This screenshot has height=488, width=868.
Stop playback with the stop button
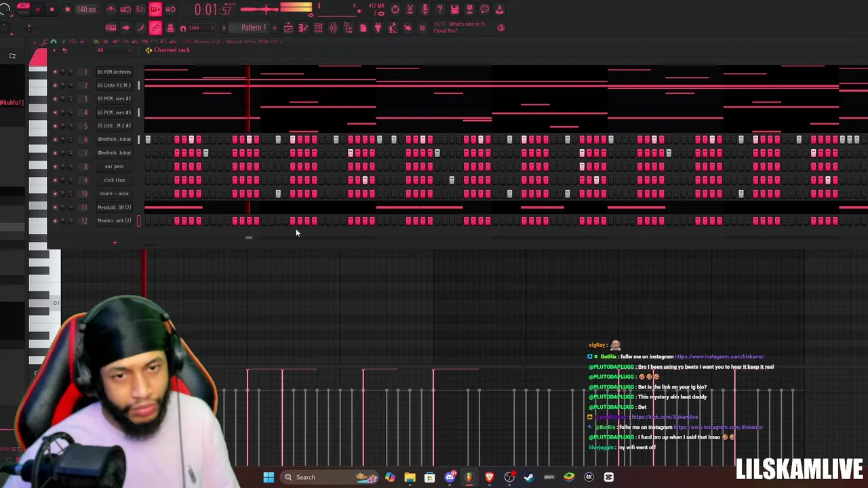click(x=52, y=9)
